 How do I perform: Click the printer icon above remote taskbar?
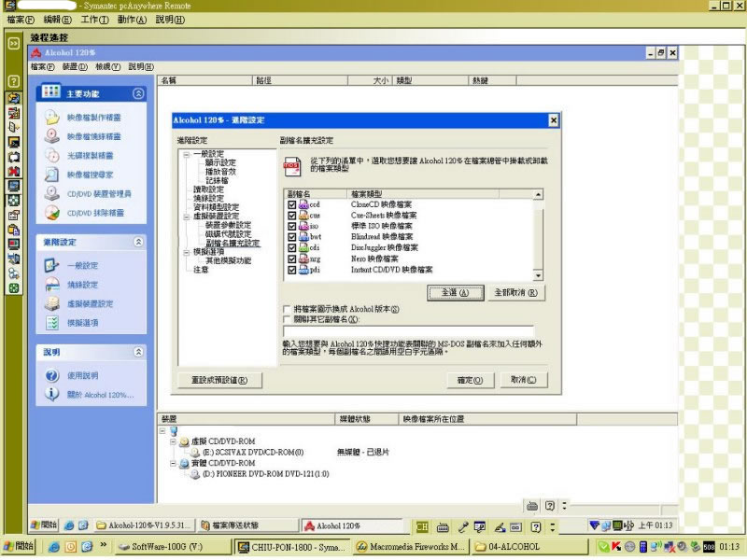tap(532, 506)
